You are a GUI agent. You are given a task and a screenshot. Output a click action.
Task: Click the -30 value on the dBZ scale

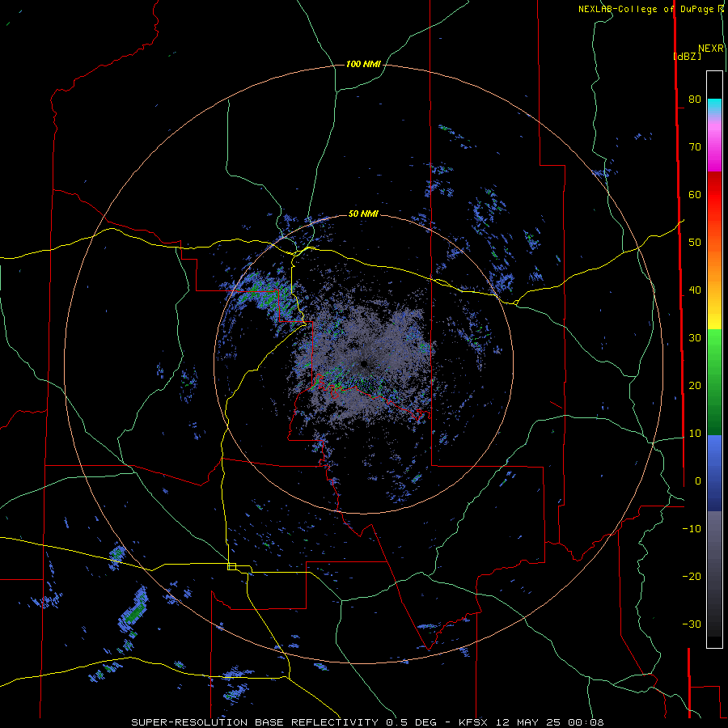tap(692, 624)
